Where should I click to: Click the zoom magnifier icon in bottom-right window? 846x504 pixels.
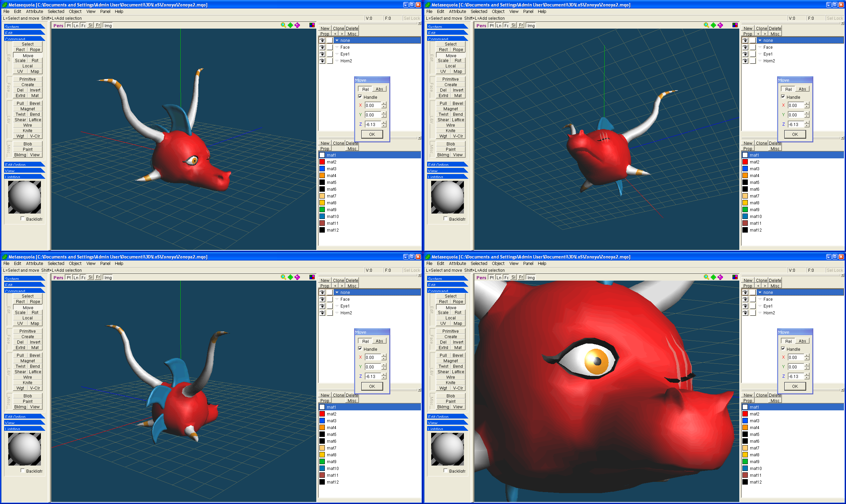click(706, 277)
